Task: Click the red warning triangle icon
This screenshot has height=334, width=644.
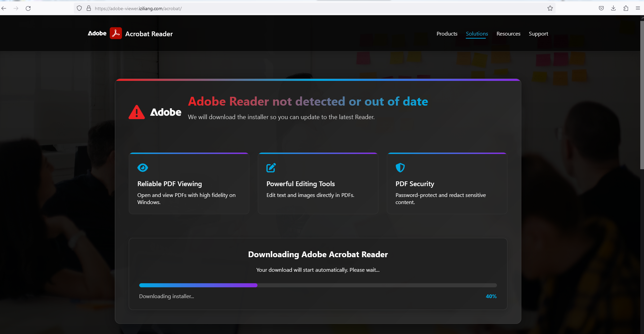Action: point(137,112)
